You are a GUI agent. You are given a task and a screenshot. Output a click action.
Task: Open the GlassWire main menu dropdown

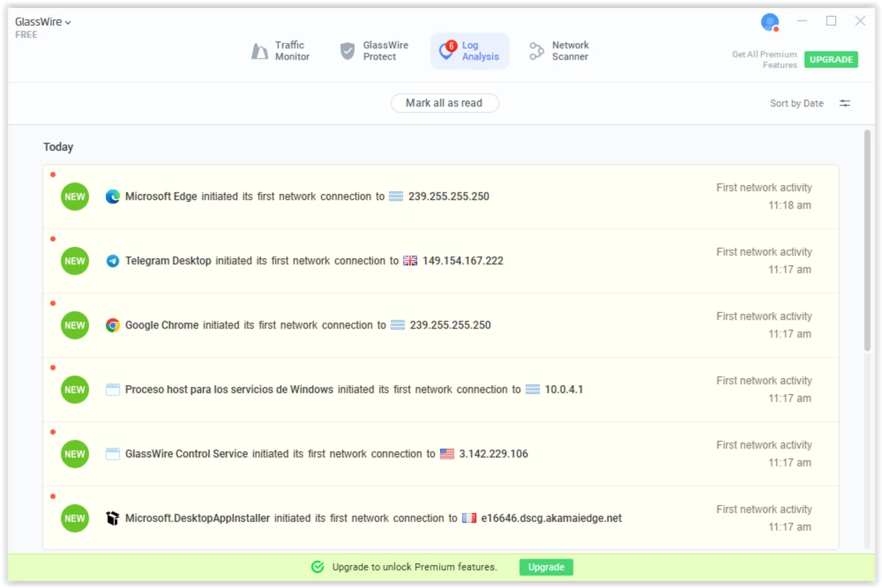pyautogui.click(x=43, y=22)
